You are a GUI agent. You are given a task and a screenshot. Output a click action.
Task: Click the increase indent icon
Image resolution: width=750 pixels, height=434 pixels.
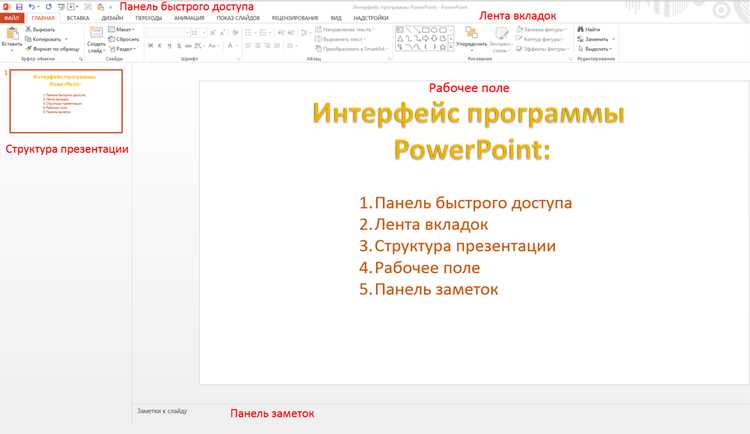[290, 33]
